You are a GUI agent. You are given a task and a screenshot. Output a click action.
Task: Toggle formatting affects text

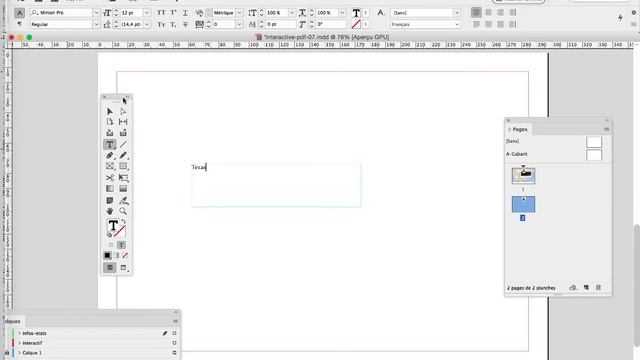121,245
